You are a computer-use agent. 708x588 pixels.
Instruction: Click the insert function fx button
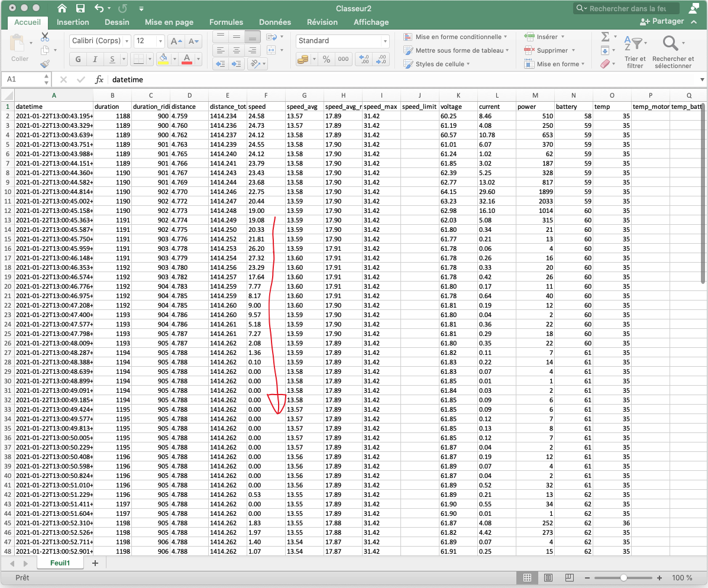[99, 79]
